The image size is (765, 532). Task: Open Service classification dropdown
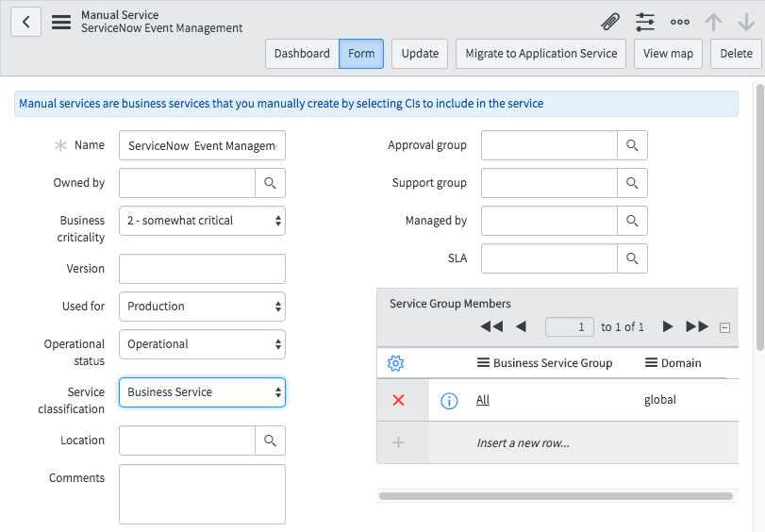(x=203, y=392)
